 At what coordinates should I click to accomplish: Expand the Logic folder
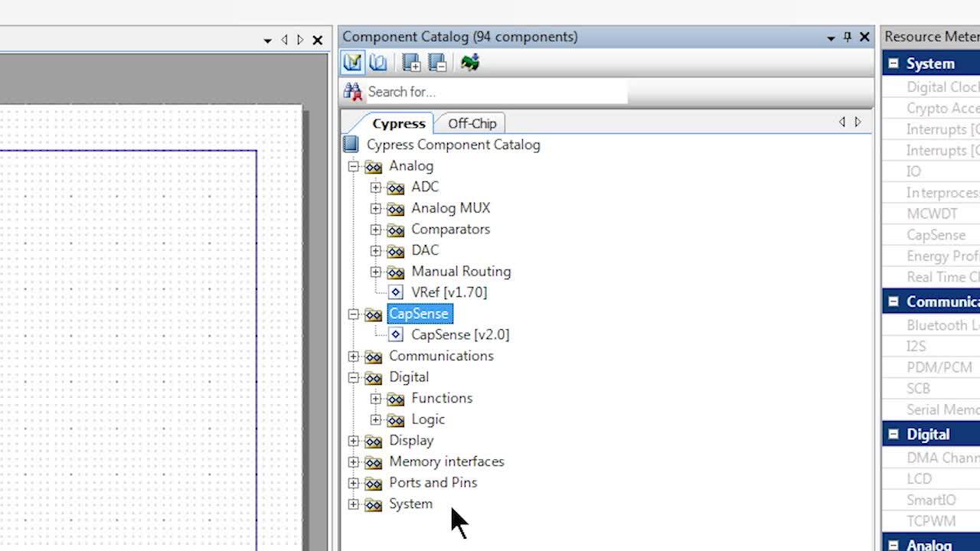375,419
